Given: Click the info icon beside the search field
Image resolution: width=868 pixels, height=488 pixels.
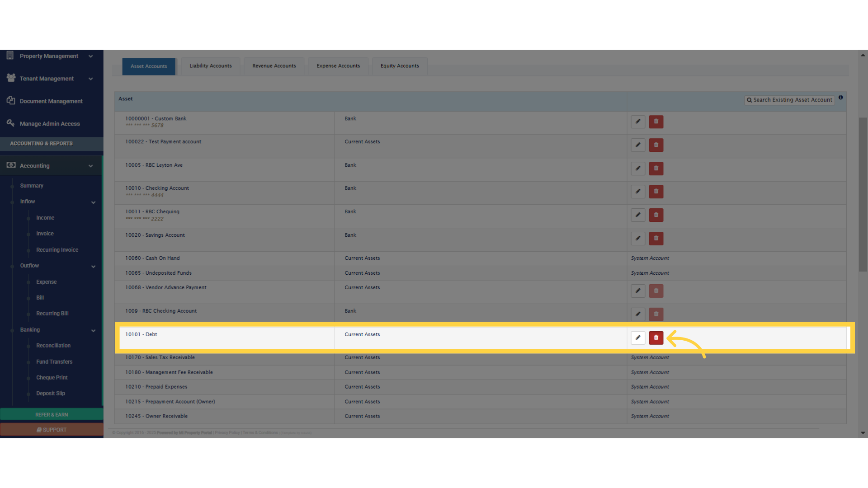Looking at the screenshot, I should coord(840,98).
